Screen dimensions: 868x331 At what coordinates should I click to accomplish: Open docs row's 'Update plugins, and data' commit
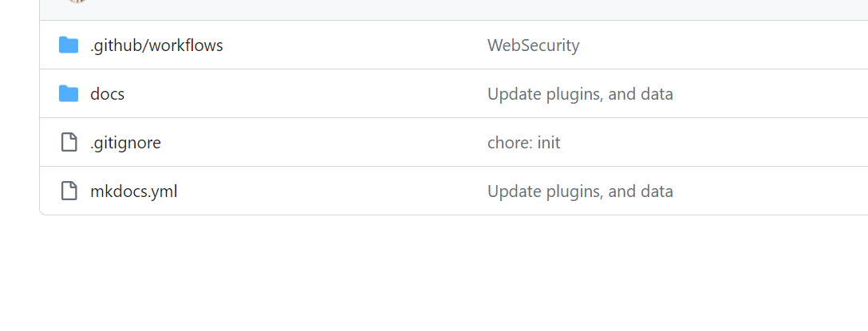pyautogui.click(x=580, y=94)
